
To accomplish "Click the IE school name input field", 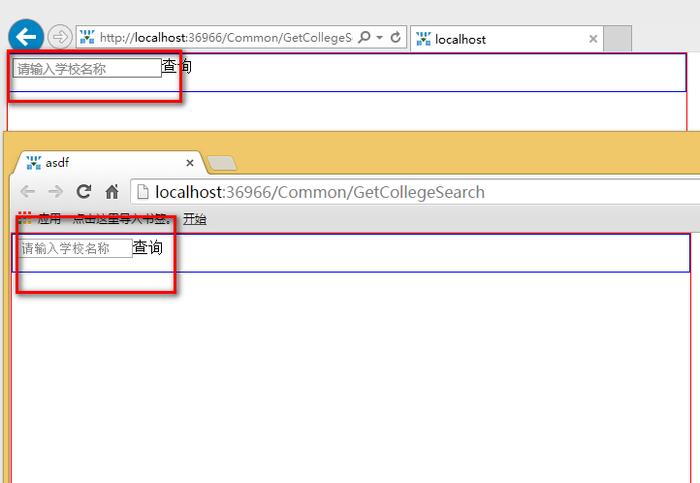I will 87,68.
